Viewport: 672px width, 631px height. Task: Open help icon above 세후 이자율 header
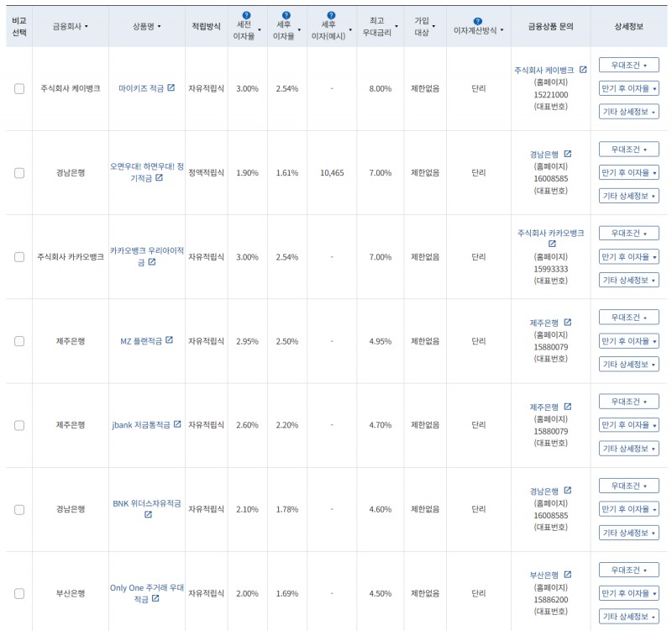[x=286, y=15]
